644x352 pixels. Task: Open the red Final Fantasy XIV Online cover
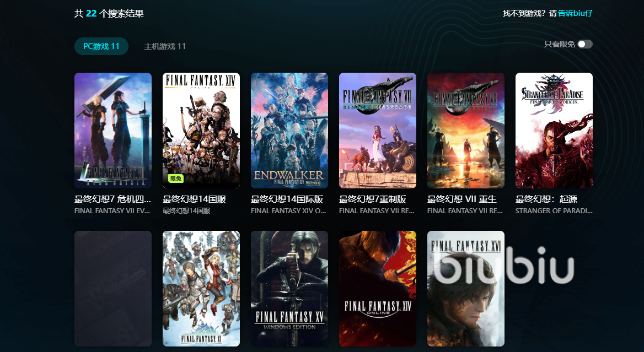[x=378, y=289]
